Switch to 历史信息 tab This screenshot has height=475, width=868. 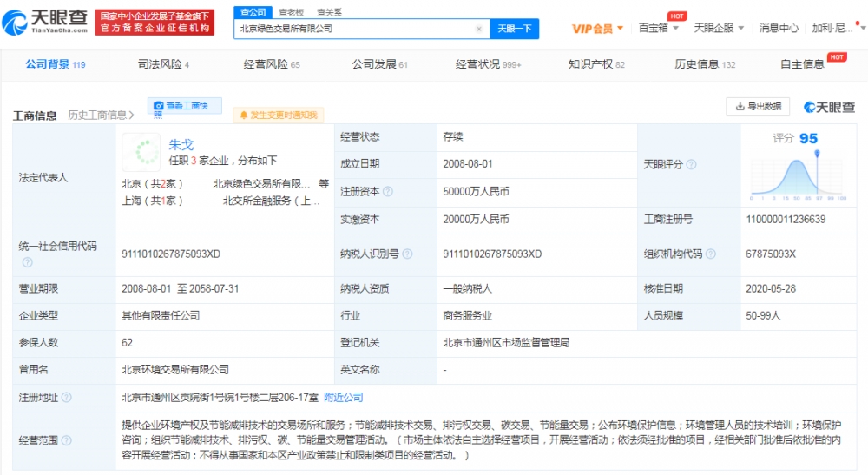tap(705, 64)
